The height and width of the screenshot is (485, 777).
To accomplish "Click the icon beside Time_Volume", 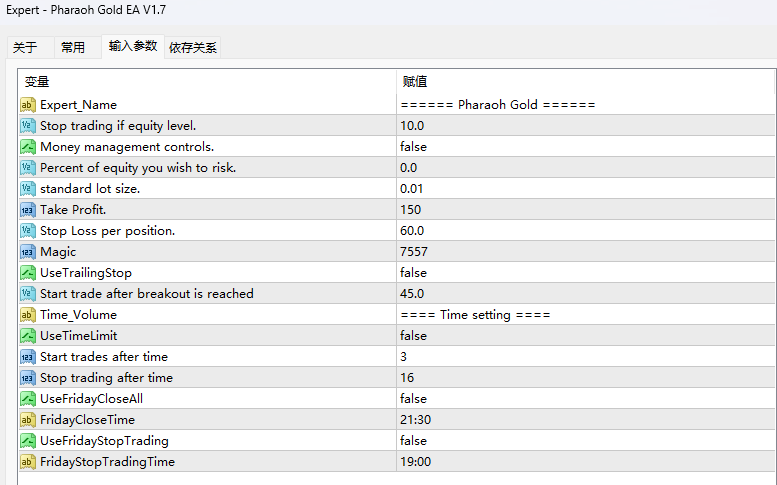I will coord(28,315).
